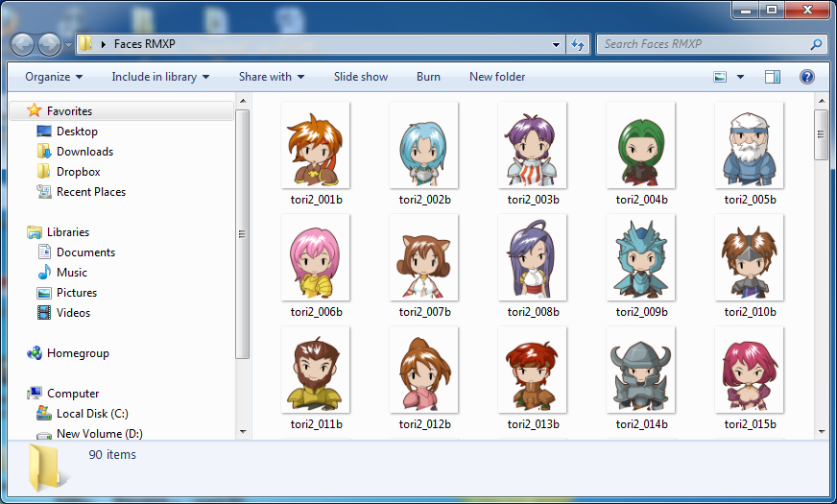The height and width of the screenshot is (504, 837).
Task: Select tori2_008b long purple hair thumbnail
Action: [x=532, y=257]
